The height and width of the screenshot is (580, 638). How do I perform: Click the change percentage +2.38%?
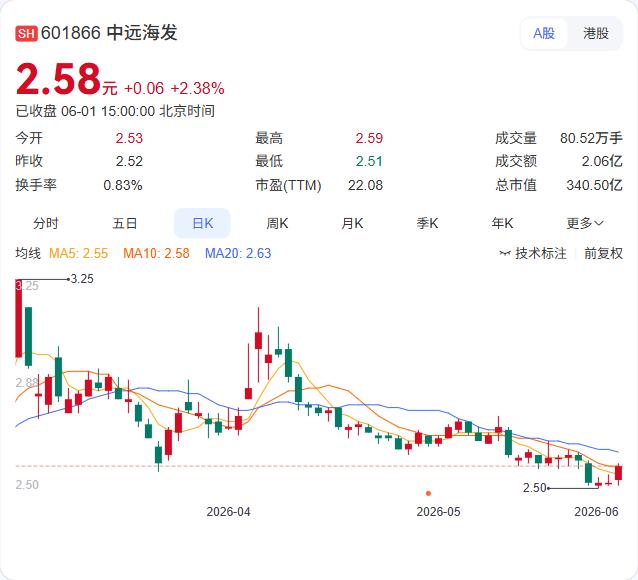point(197,88)
